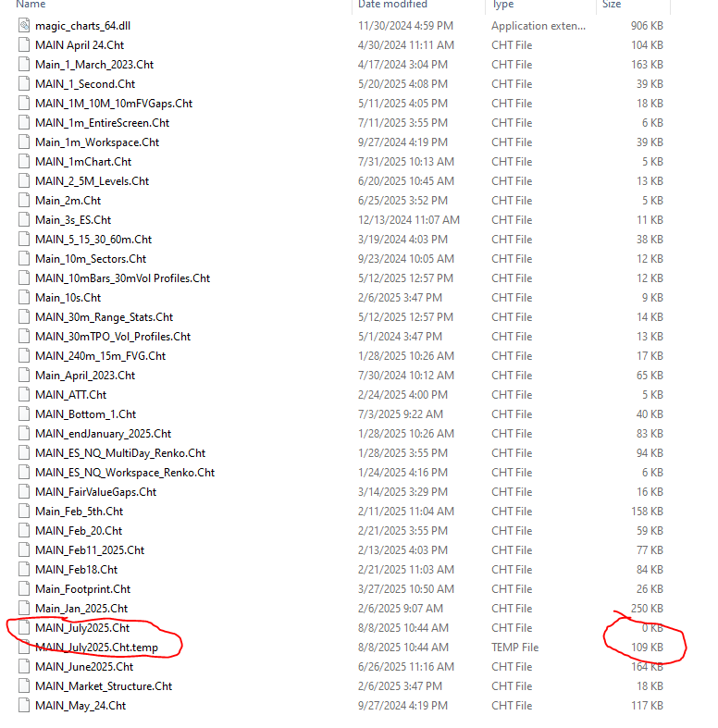Click the MAIN_2_5M_Levels.Cht file icon

coord(24,181)
